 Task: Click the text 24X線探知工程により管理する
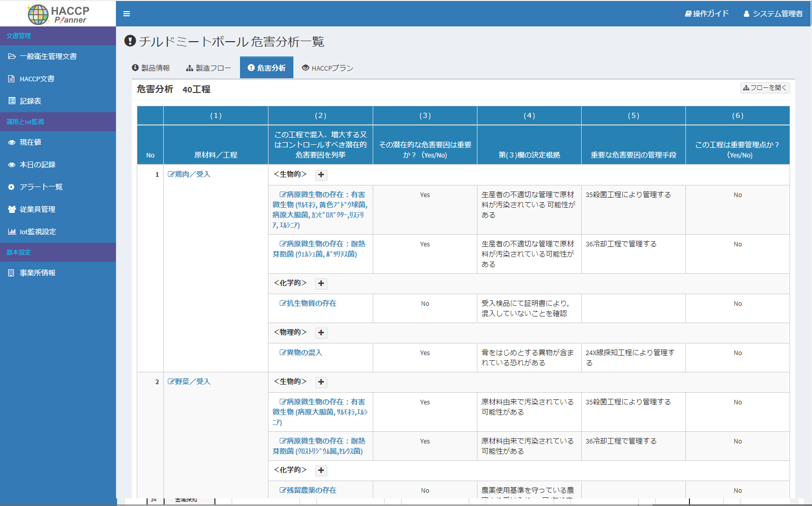630,358
